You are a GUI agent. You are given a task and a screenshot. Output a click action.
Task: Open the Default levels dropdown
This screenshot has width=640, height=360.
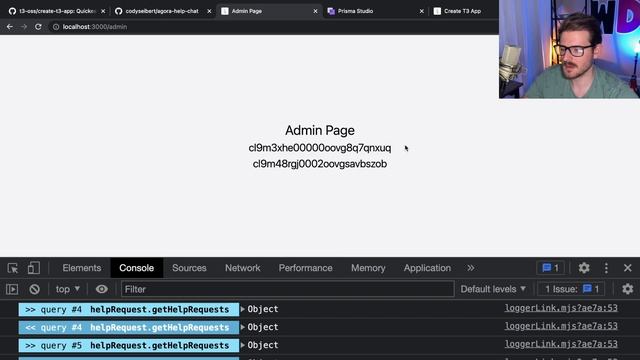[493, 289]
